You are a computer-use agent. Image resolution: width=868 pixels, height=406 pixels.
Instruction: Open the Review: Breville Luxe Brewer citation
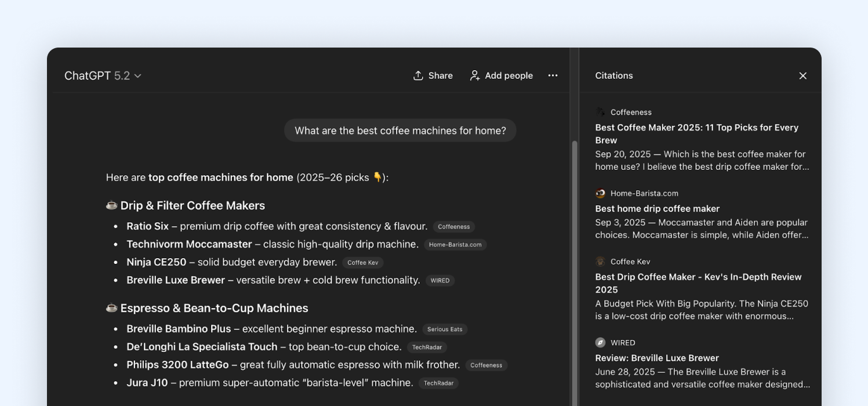click(x=657, y=358)
